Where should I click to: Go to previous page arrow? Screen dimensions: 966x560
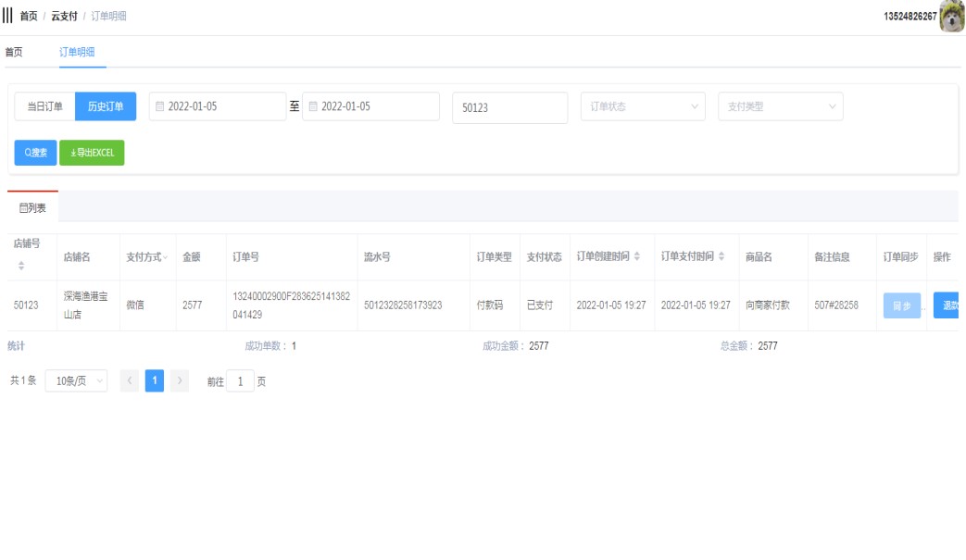(131, 381)
